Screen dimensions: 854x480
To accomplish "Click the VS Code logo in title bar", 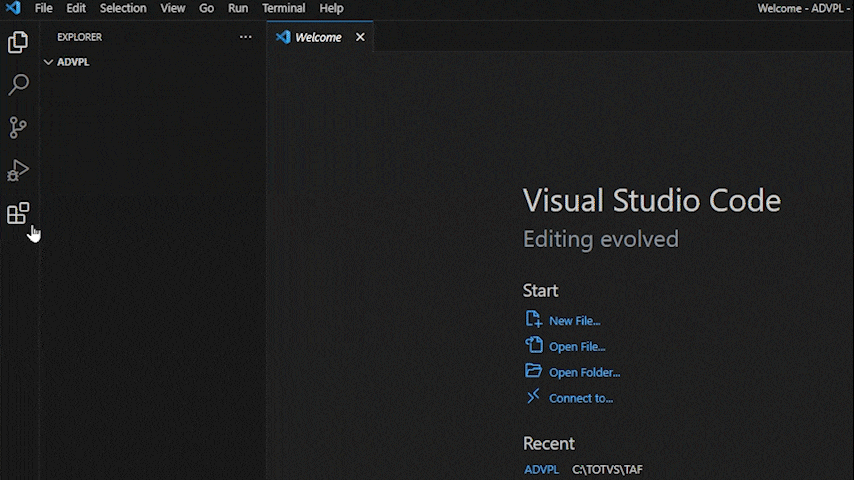I will [x=13, y=8].
